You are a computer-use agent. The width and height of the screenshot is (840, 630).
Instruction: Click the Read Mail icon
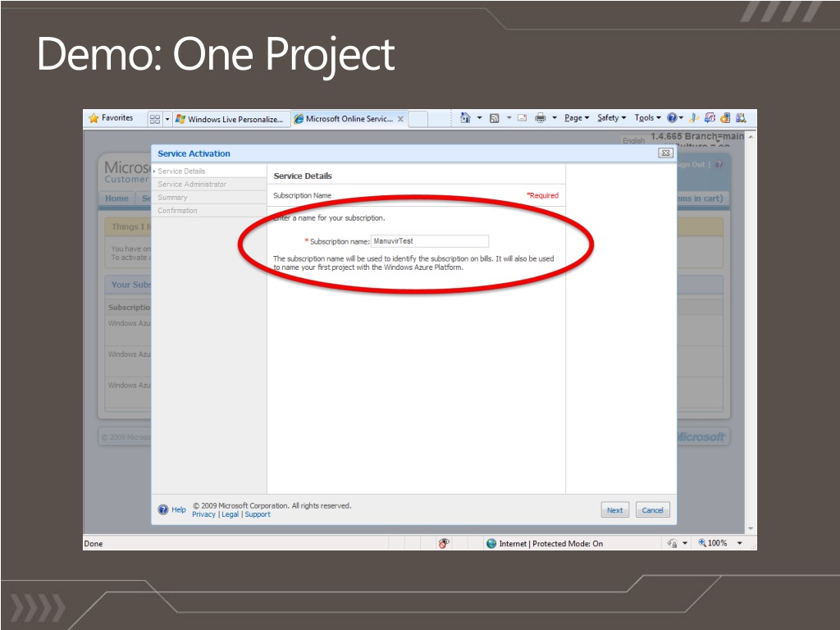[x=522, y=118]
